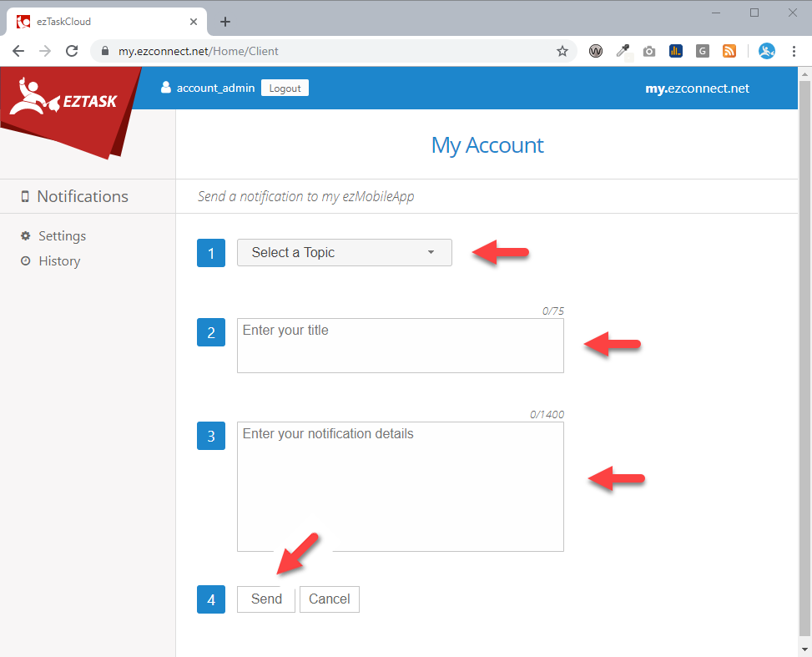Reload the page with the refresh icon
This screenshot has height=657, width=812.
tap(72, 51)
